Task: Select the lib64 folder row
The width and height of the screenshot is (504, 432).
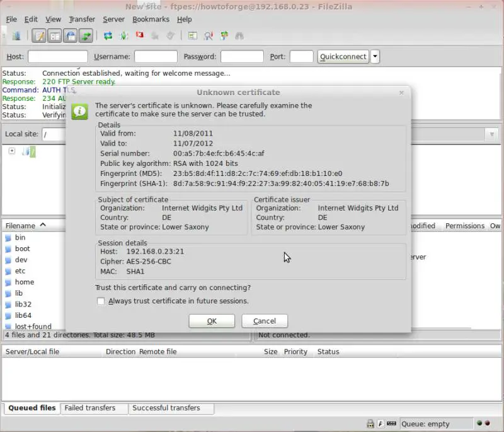Action: coord(34,315)
